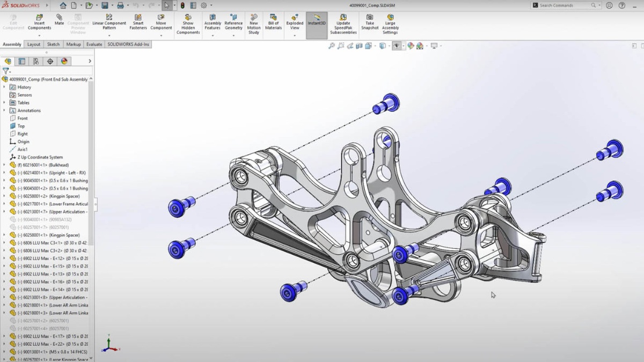Image resolution: width=644 pixels, height=362 pixels.
Task: Select the Mate tool
Action: [x=59, y=20]
